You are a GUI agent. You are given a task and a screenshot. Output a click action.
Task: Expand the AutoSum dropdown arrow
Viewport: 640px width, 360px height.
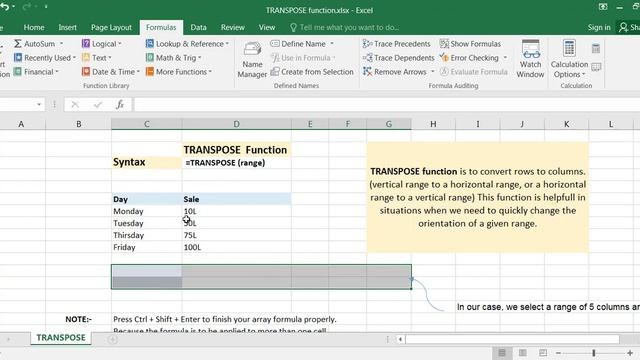pos(61,44)
